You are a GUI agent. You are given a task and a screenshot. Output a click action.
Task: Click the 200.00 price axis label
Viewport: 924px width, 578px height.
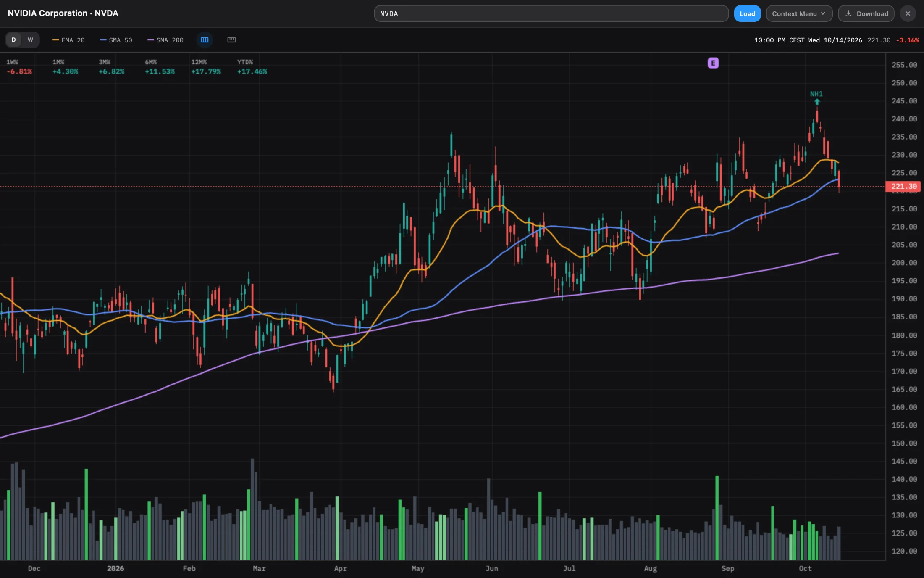[x=904, y=263]
